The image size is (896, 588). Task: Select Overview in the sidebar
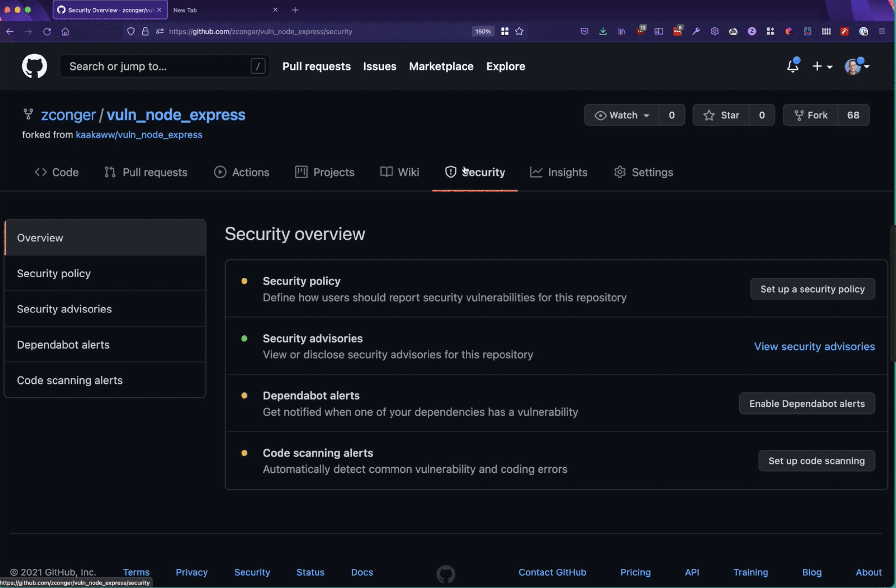tap(105, 238)
